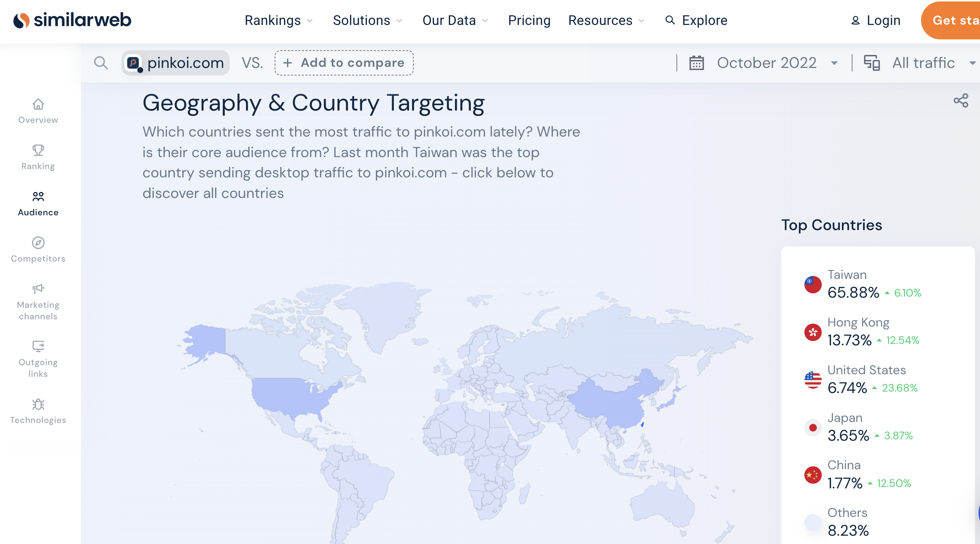
Task: Click the plus icon in Add to compare
Action: click(288, 63)
